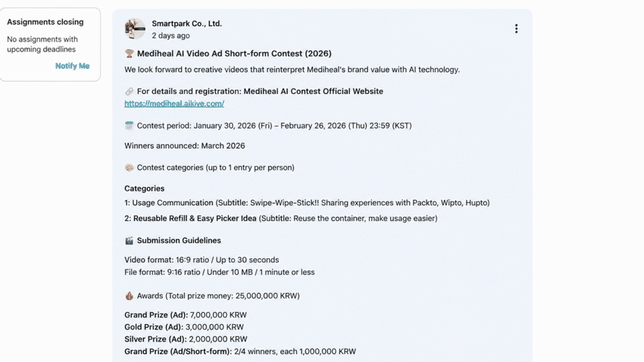Click the Assignments closing card heading
This screenshot has width=644, height=362.
(45, 22)
